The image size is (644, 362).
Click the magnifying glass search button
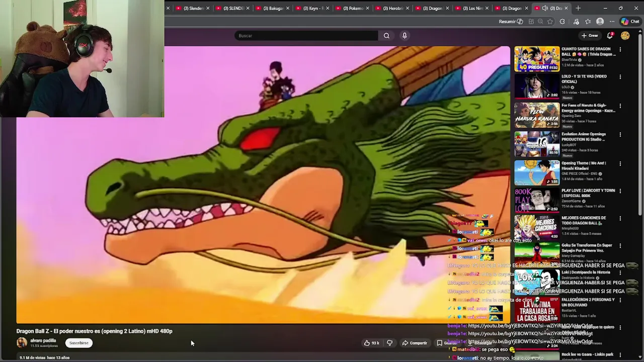[x=386, y=36]
